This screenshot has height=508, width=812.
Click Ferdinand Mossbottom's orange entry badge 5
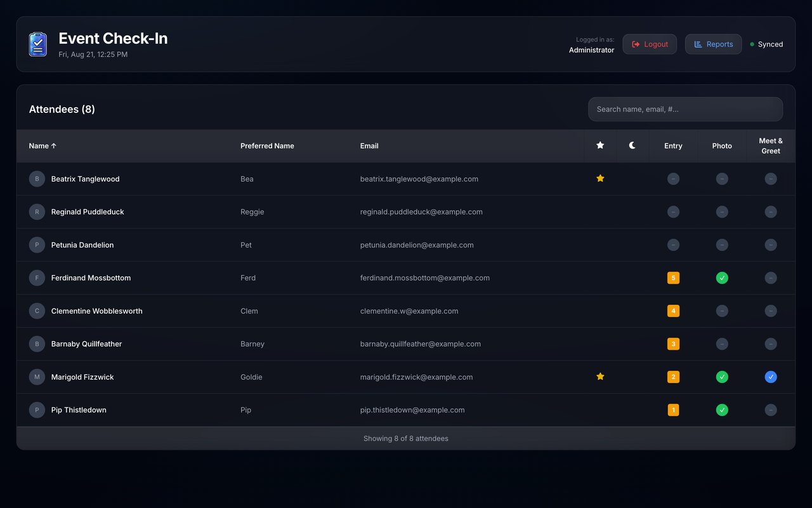[x=673, y=277]
